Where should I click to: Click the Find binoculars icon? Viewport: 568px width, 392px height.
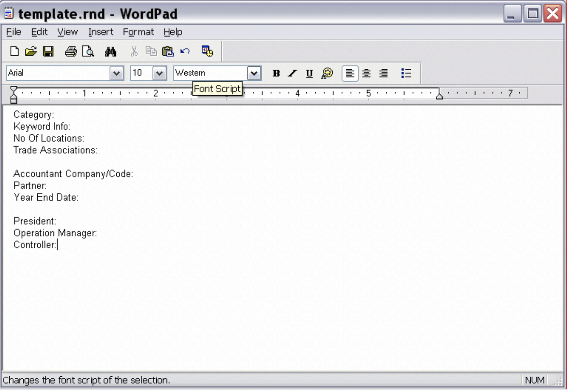point(110,52)
